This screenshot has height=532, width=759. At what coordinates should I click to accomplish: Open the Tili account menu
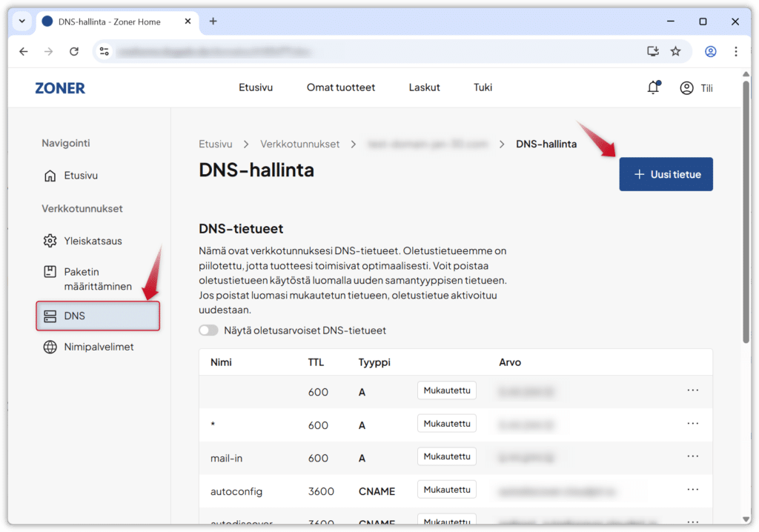pos(697,88)
